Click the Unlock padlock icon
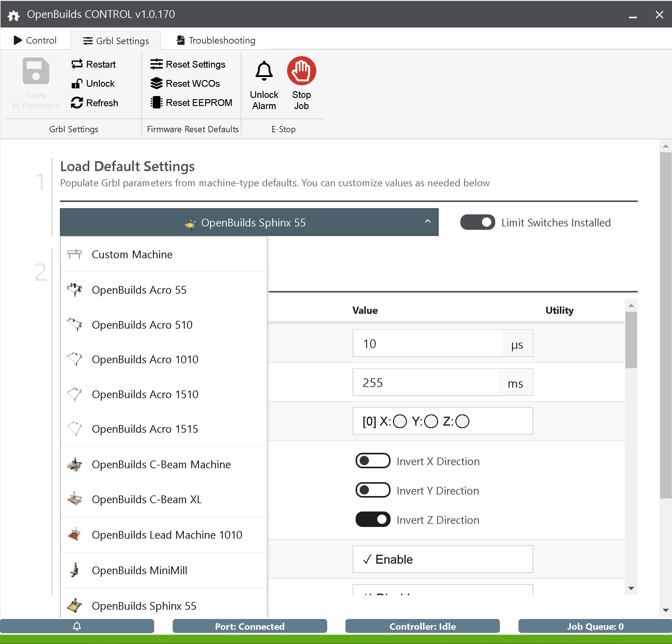The height and width of the screenshot is (644, 672). (77, 83)
